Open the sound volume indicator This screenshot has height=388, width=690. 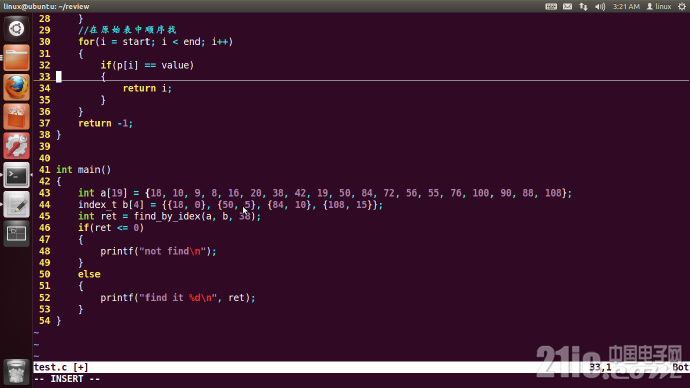600,7
